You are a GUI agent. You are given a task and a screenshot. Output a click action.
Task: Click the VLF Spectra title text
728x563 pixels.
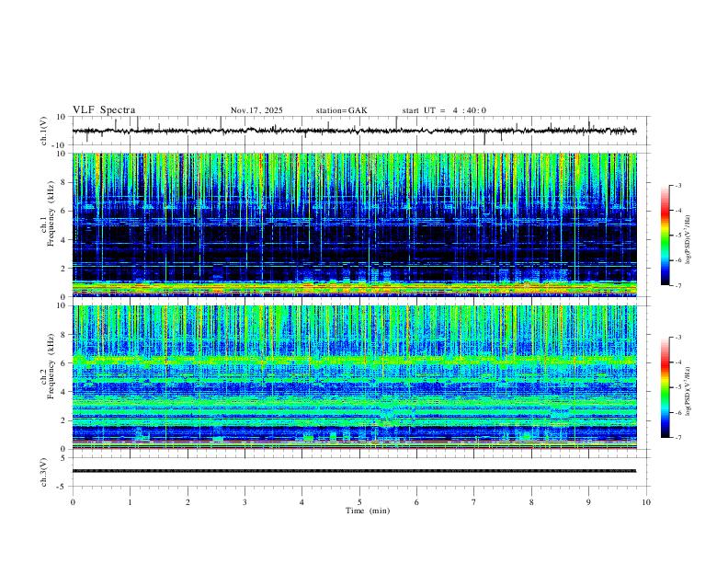point(104,110)
